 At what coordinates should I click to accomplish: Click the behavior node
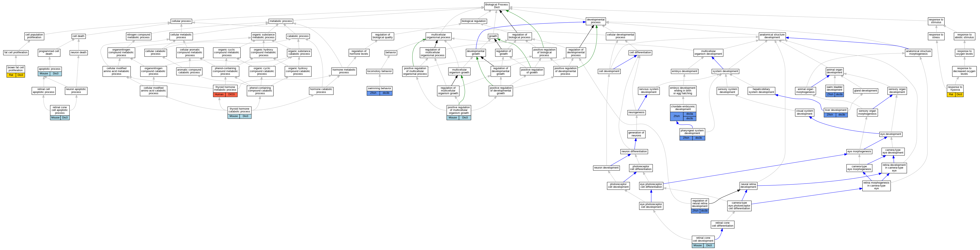[x=391, y=52]
